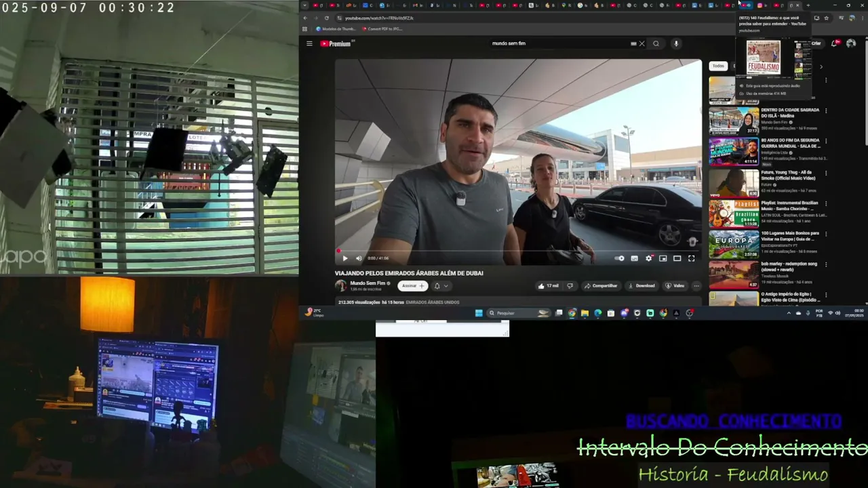Screen dimensions: 868x488
Task: Open 'bob marley - redemption song' video
Action: 734,274
